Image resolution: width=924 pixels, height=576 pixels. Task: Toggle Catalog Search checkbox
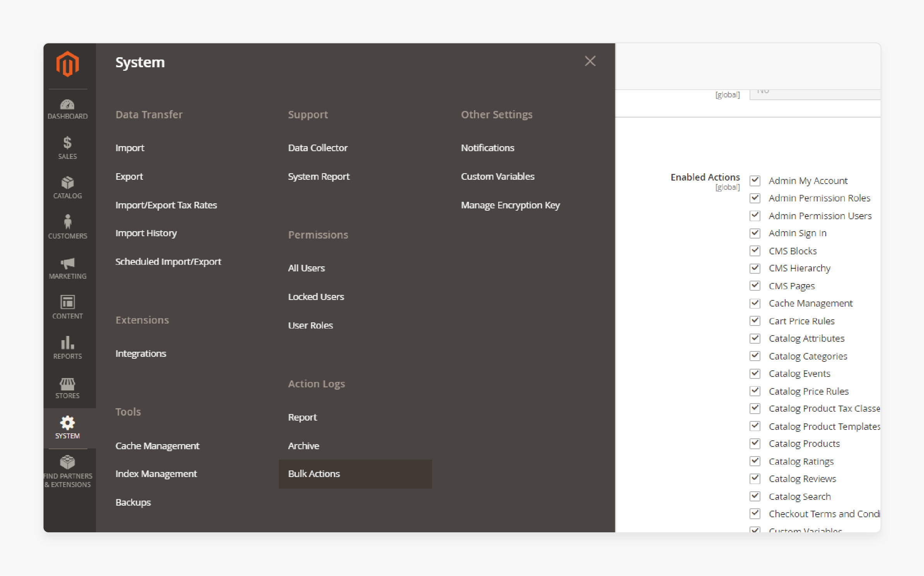point(755,496)
